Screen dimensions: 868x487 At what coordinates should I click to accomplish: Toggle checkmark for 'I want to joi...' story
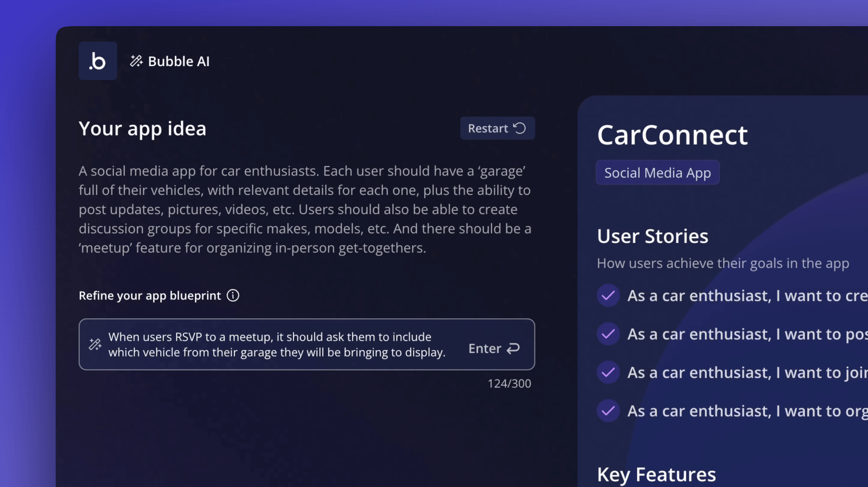tap(608, 372)
